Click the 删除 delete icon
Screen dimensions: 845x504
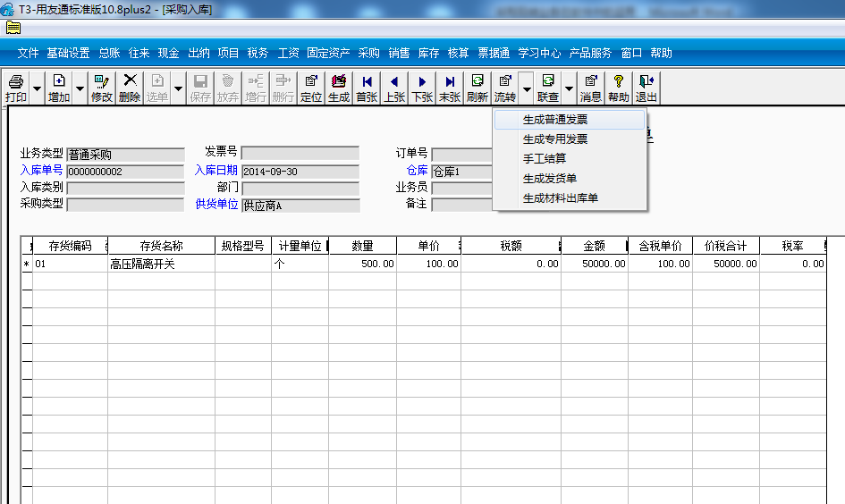click(x=130, y=88)
